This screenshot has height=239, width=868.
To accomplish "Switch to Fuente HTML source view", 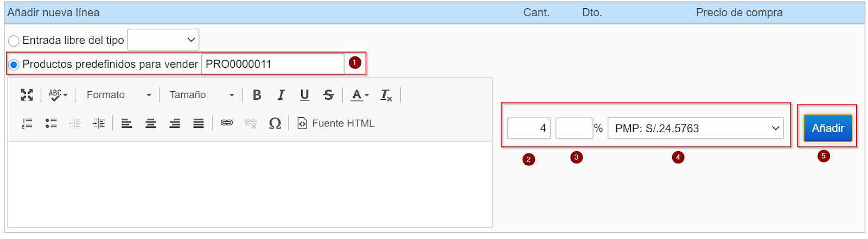I will pos(336,124).
